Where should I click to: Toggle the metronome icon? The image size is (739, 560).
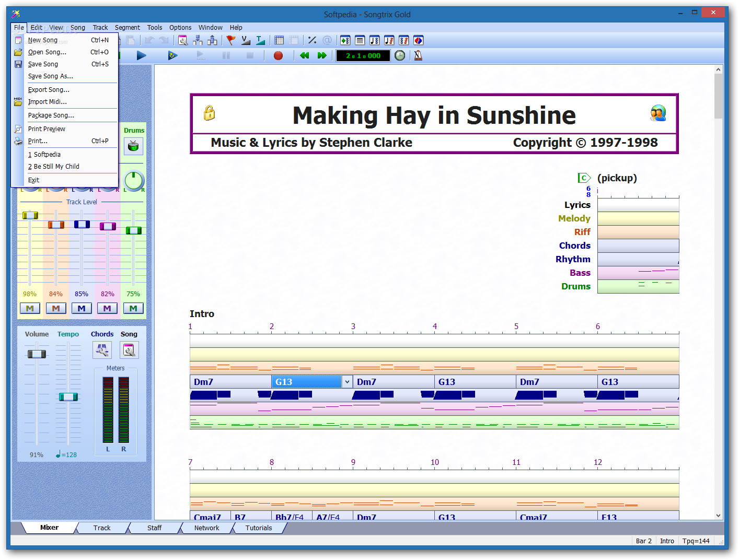418,55
